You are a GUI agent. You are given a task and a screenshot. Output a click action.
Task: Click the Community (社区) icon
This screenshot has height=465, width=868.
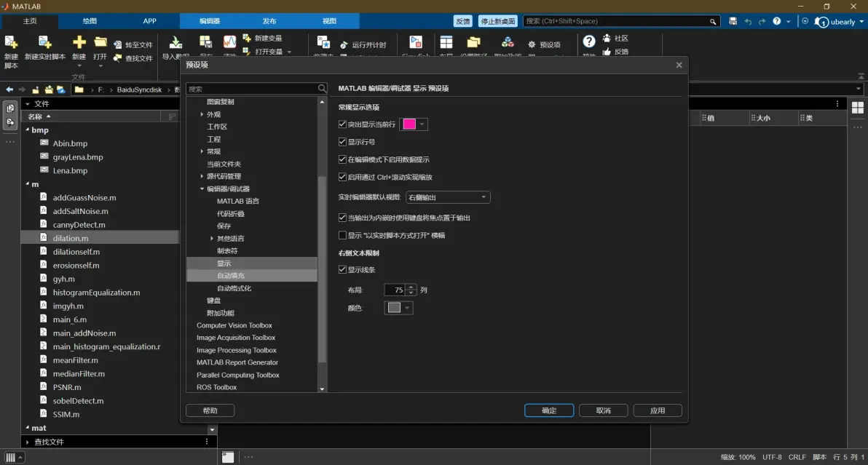(607, 38)
